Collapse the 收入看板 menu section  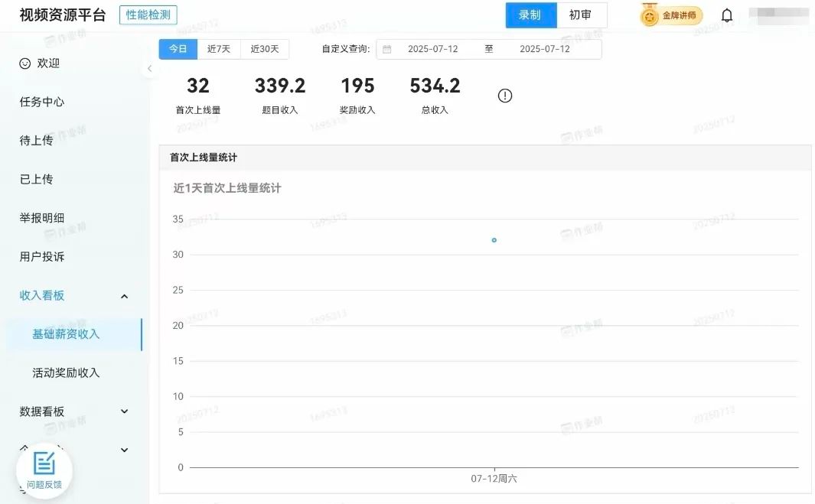(124, 296)
